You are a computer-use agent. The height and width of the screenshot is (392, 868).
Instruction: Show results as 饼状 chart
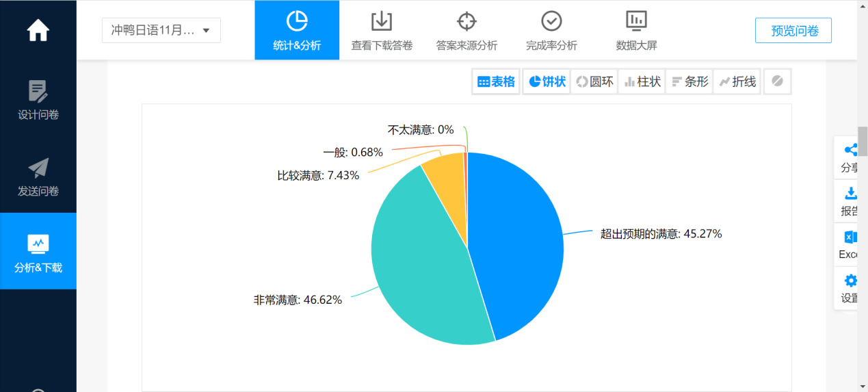click(547, 81)
